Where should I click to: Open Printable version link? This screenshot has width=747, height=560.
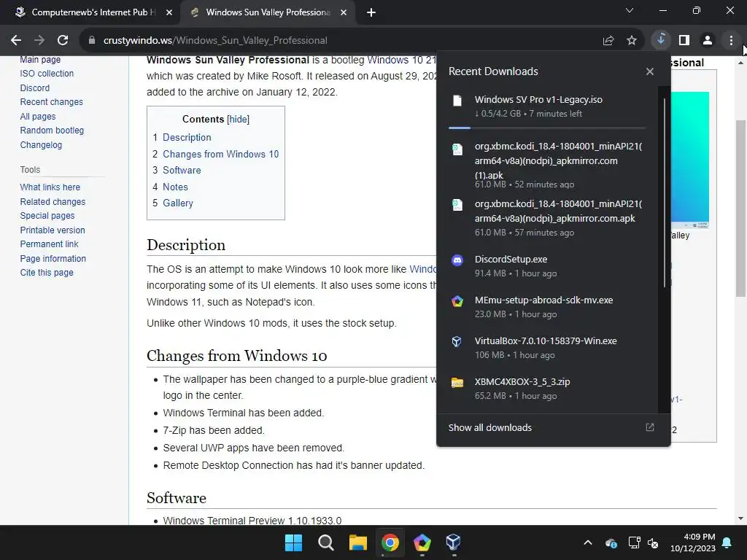coord(53,230)
